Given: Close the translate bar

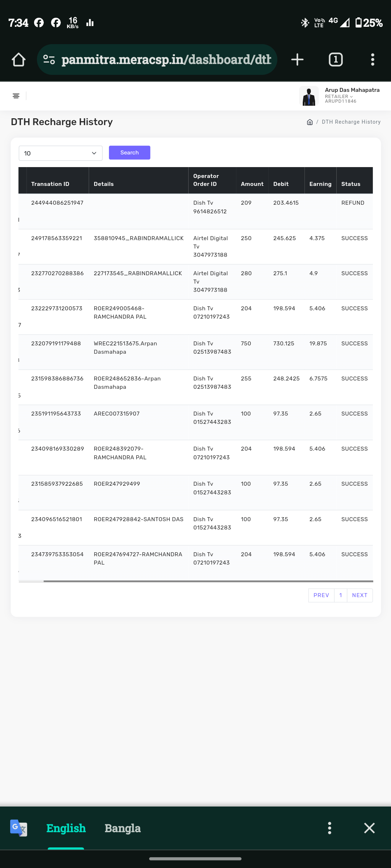Looking at the screenshot, I should [x=369, y=828].
